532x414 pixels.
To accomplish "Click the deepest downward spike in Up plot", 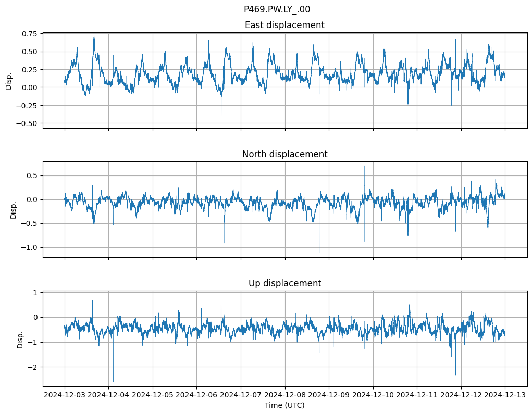I will click(x=114, y=381).
